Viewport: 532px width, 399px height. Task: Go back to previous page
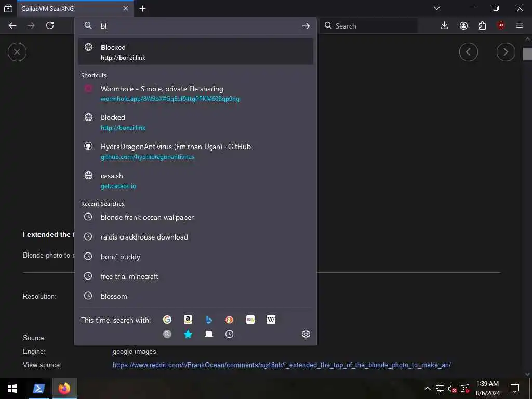[x=12, y=26]
